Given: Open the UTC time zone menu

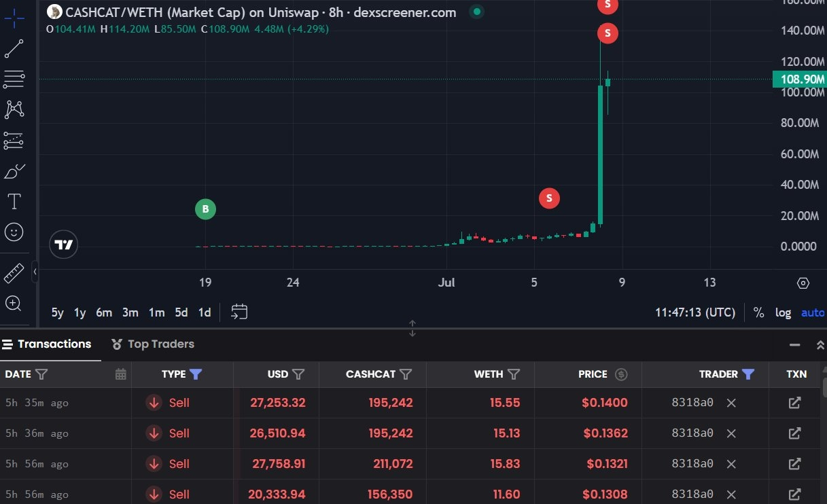Looking at the screenshot, I should pos(695,313).
